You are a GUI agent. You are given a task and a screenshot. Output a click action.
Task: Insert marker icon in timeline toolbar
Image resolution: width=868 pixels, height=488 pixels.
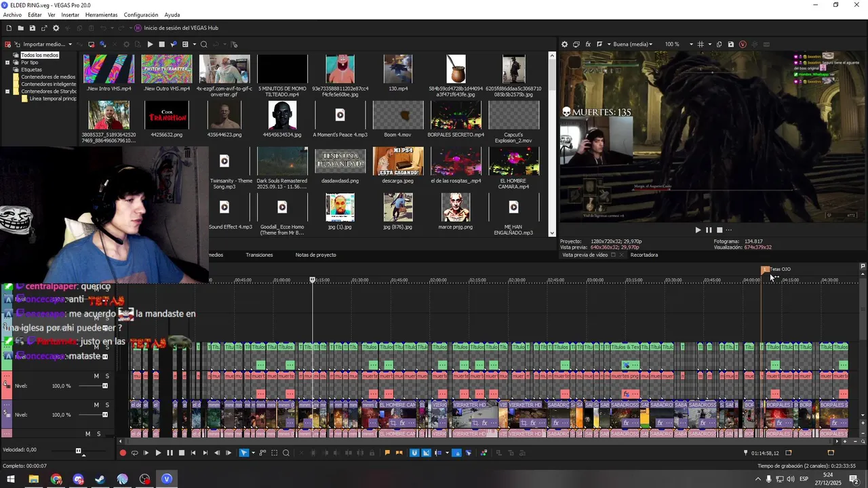point(387,453)
